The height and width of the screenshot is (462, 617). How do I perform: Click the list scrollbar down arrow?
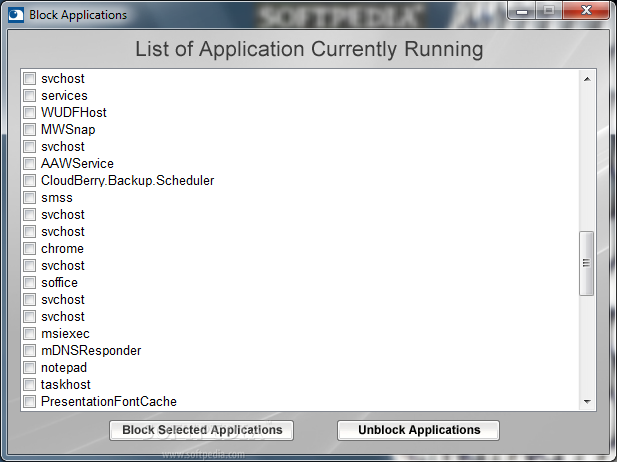(x=587, y=401)
